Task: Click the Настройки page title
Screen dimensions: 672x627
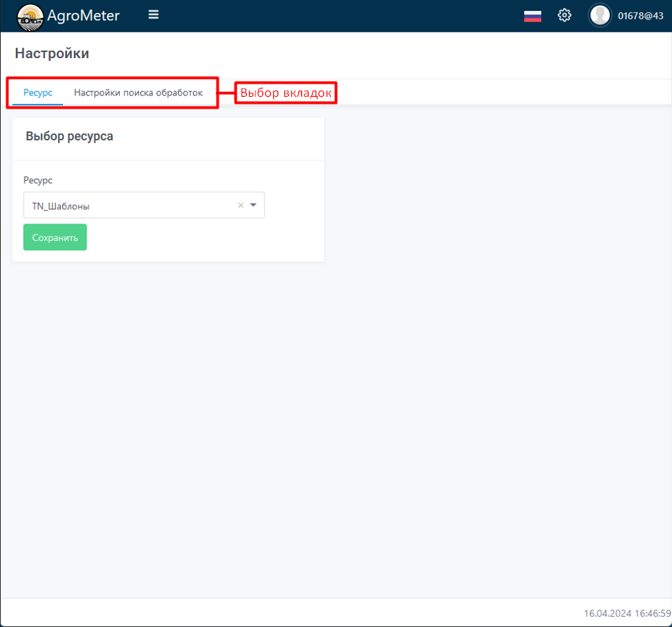Action: point(52,53)
